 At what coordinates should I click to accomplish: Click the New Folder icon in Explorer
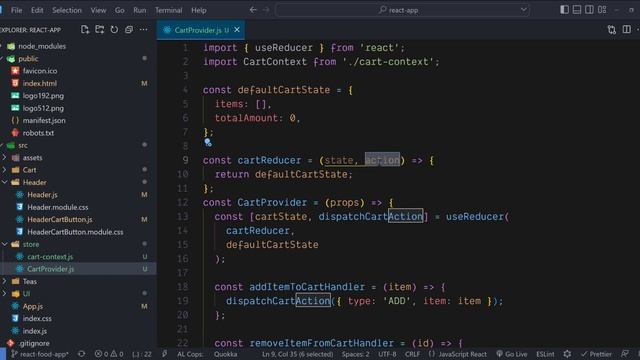[x=100, y=29]
